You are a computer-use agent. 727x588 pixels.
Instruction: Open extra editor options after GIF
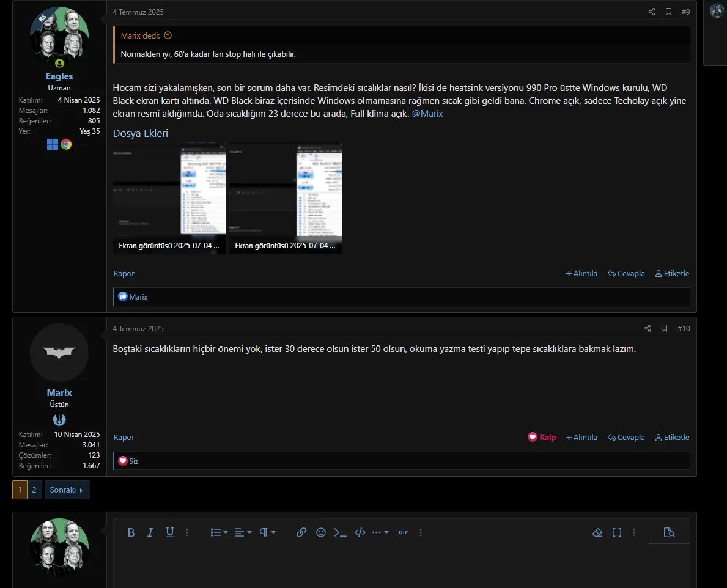421,532
